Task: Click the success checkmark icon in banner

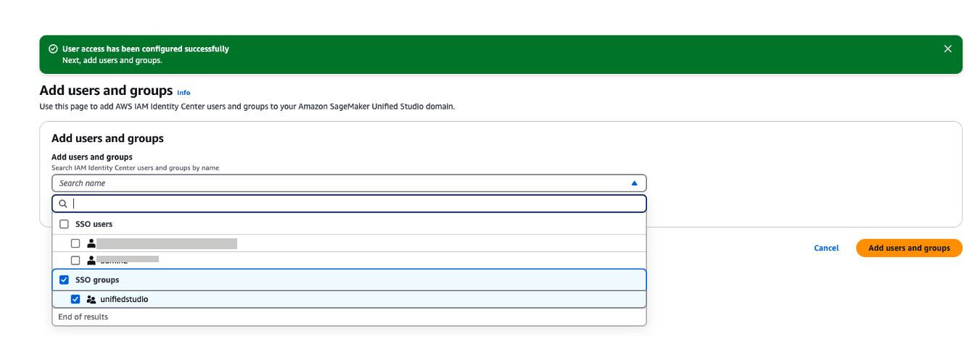Action: pos(53,49)
